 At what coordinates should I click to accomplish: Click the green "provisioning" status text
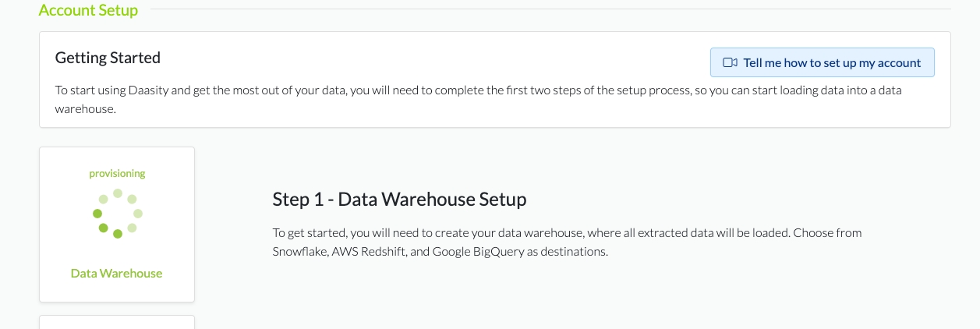[x=117, y=173]
